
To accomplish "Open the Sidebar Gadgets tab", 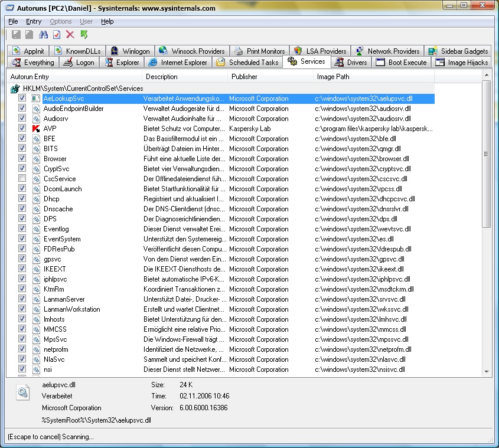I will tap(458, 51).
